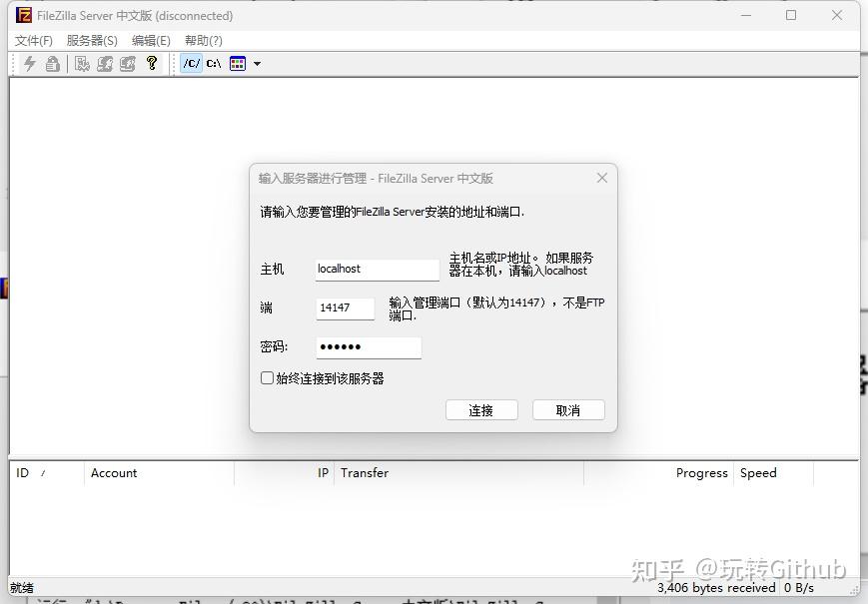
Task: Click the 取消 button
Action: 568,410
